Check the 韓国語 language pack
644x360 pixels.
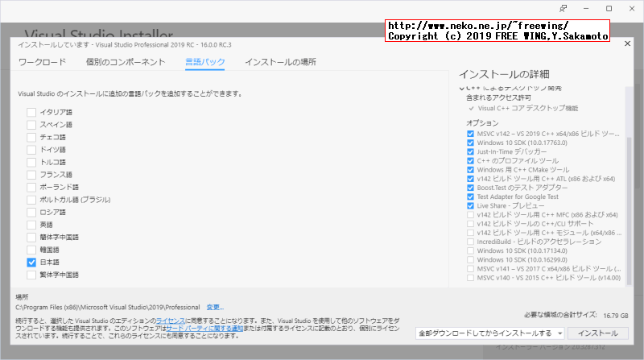(31, 250)
